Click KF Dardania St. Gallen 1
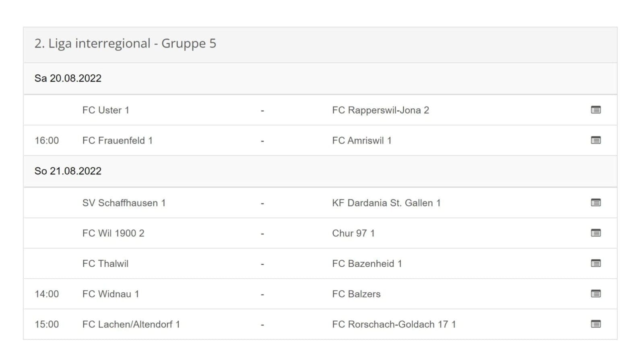644x359 pixels. tap(386, 203)
